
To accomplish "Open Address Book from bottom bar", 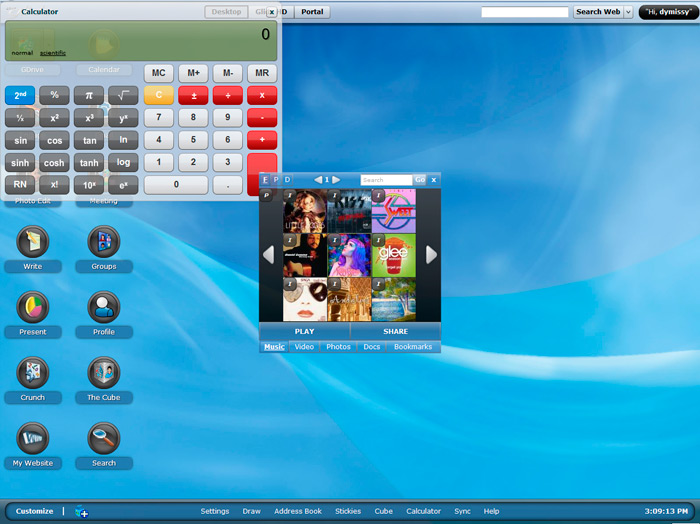I will tap(298, 511).
